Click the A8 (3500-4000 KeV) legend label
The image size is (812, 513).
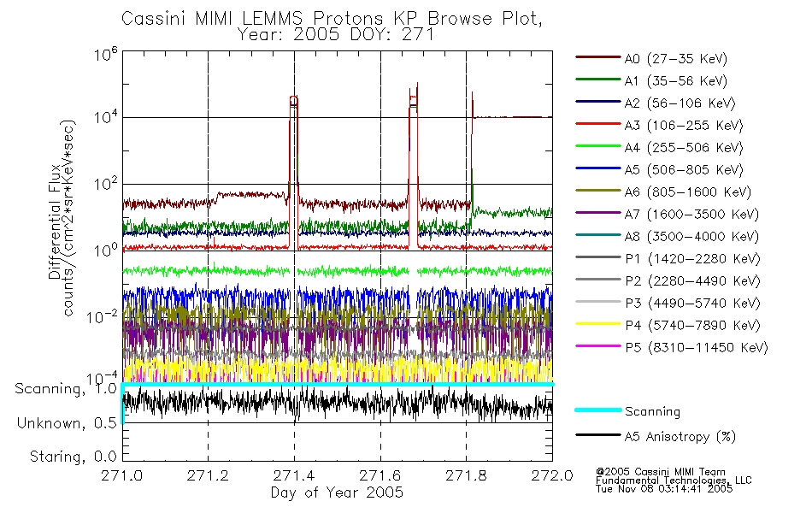(x=691, y=237)
